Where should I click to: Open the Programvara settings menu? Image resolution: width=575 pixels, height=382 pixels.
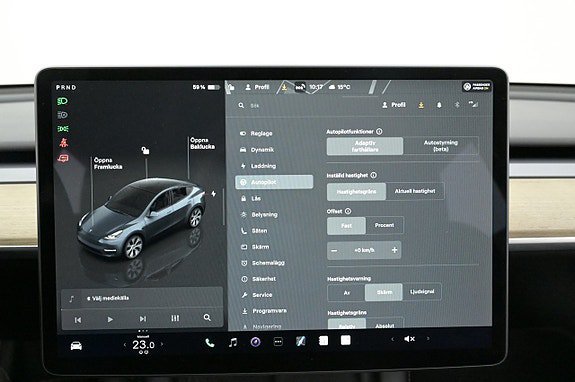[x=264, y=311]
